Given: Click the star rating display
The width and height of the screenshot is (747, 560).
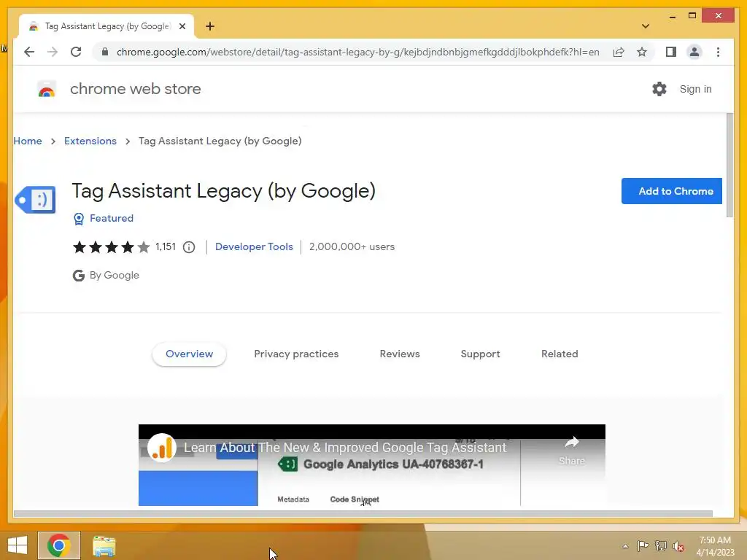Looking at the screenshot, I should pos(112,247).
